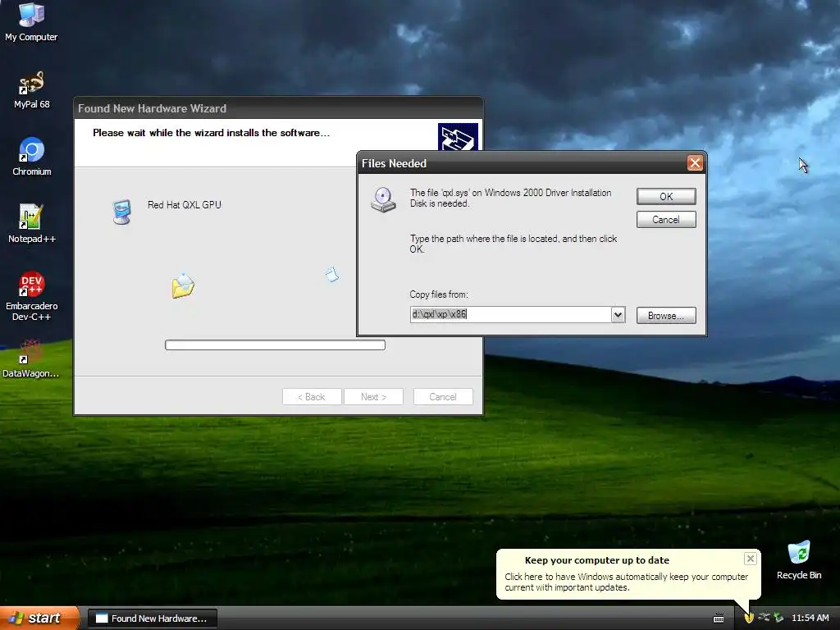Image resolution: width=840 pixels, height=630 pixels.
Task: Select the Notepad++ desktop shortcut
Action: (x=32, y=223)
